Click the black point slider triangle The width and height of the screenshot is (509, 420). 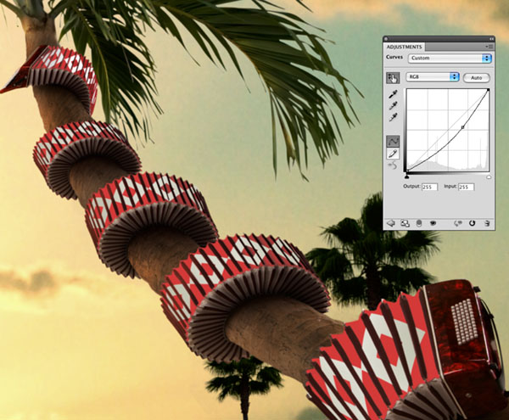(x=407, y=176)
